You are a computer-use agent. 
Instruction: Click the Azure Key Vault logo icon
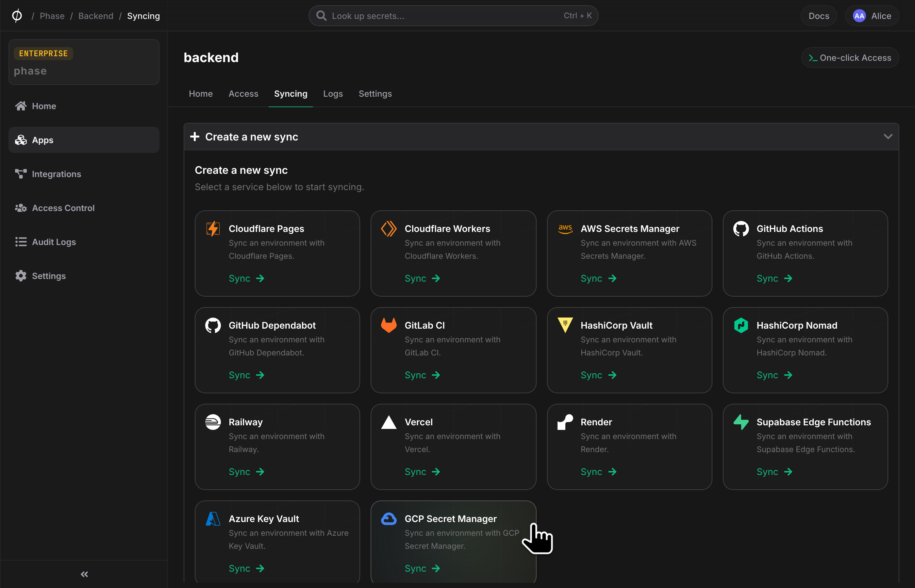[213, 518]
